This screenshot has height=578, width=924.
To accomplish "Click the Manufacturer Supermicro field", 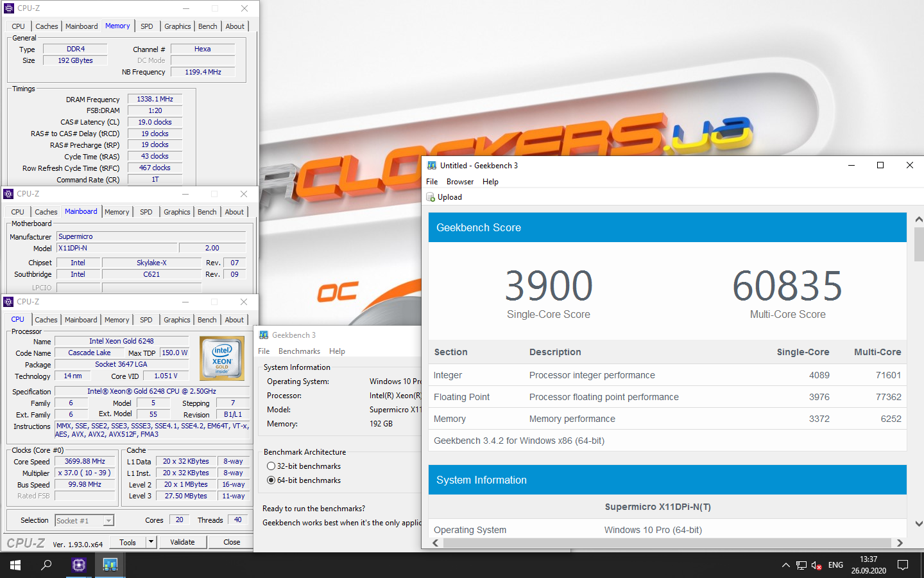I will pyautogui.click(x=151, y=236).
